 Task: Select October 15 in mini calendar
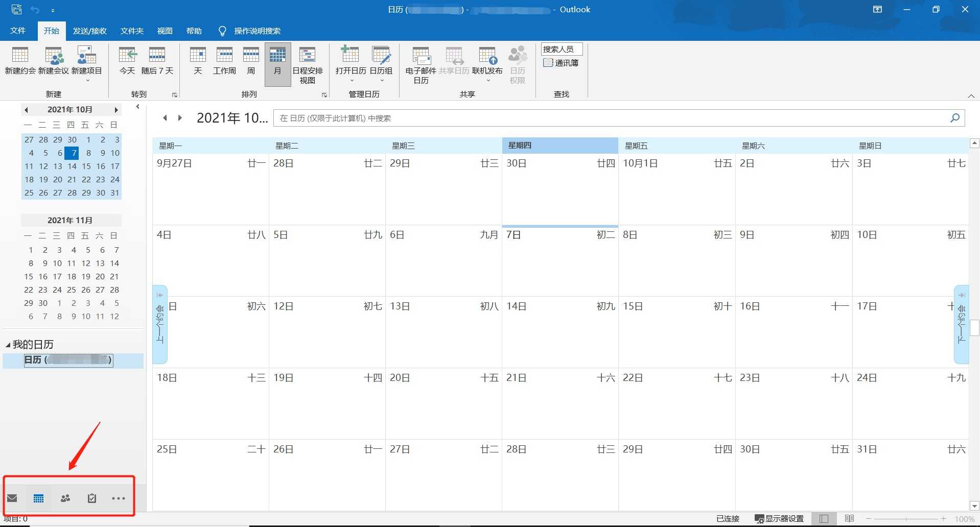coord(86,166)
